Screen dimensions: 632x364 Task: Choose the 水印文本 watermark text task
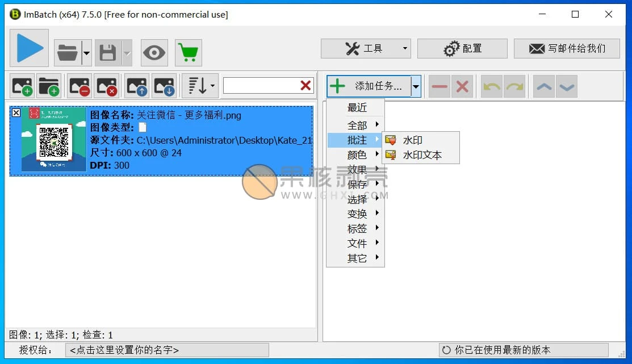coord(421,155)
